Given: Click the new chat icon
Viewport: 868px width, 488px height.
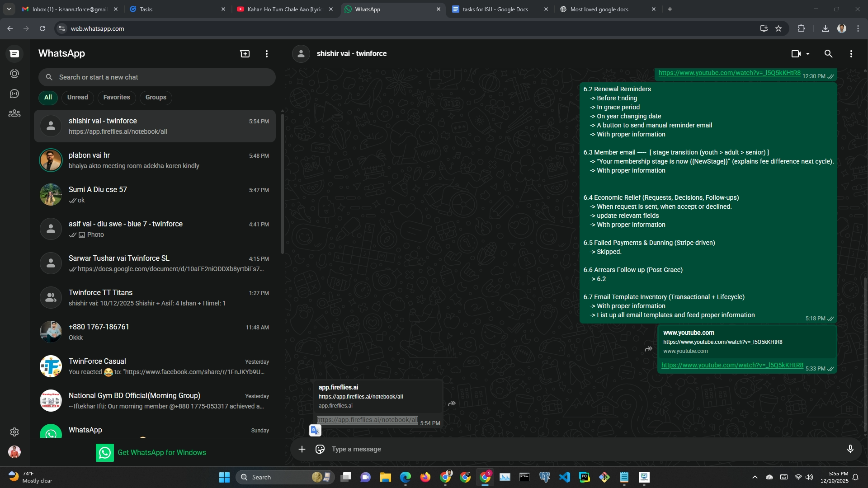Looking at the screenshot, I should [245, 54].
